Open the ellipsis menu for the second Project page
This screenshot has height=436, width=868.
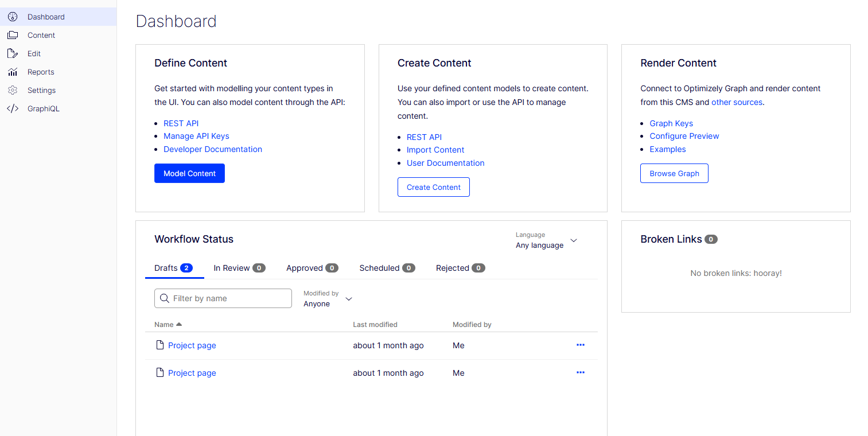580,372
